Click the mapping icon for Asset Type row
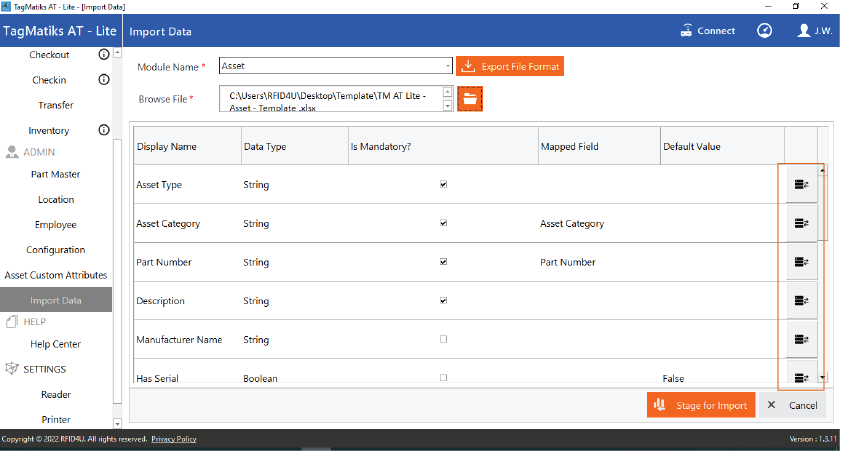 click(801, 184)
